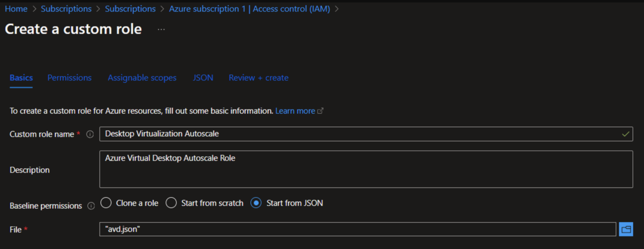This screenshot has width=644, height=249.
Task: Select the Clone a role radio button
Action: (106, 203)
